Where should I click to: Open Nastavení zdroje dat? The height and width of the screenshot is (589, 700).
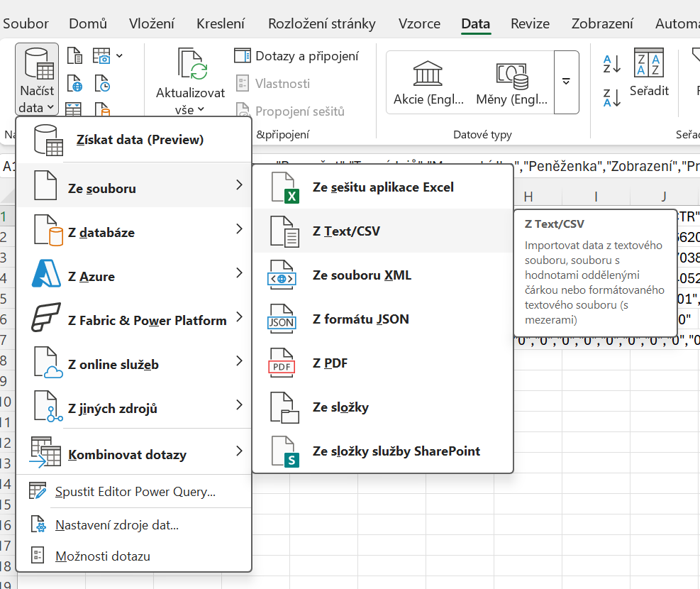tap(134, 524)
